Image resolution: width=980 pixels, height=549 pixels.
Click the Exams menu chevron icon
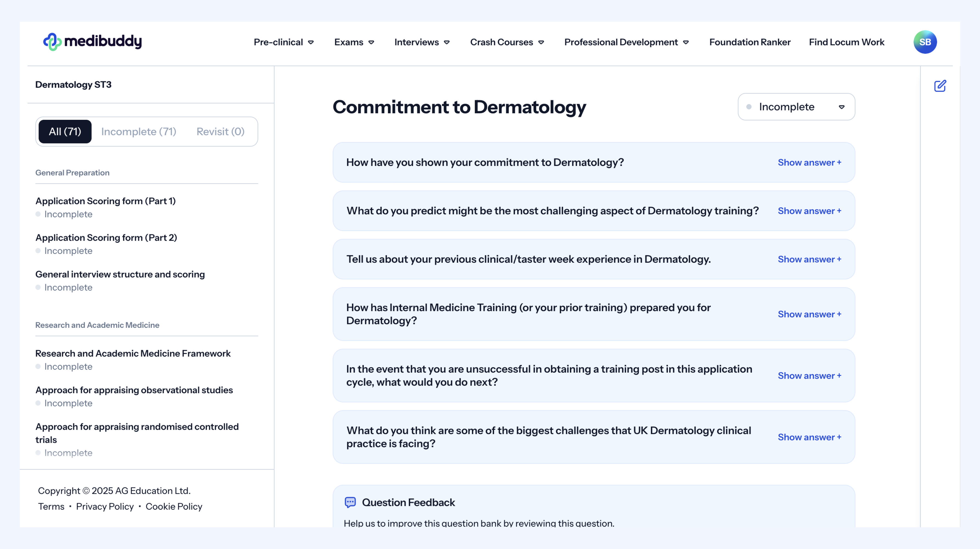(371, 42)
